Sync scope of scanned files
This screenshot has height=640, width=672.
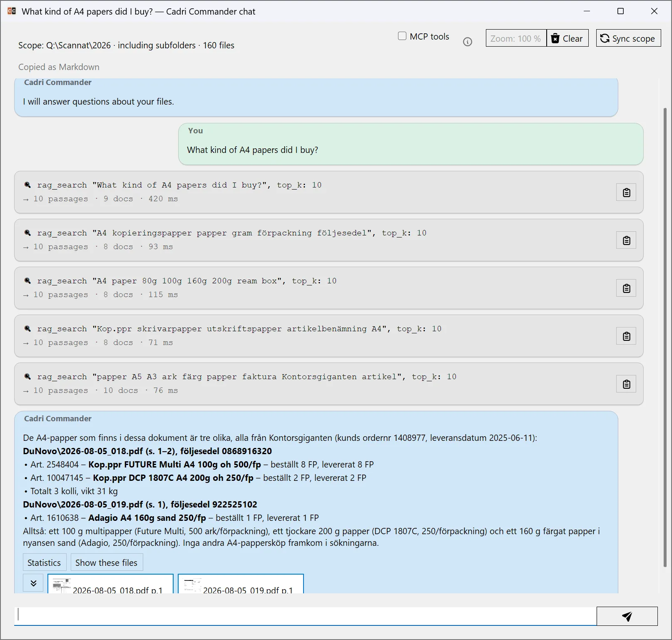(x=628, y=38)
